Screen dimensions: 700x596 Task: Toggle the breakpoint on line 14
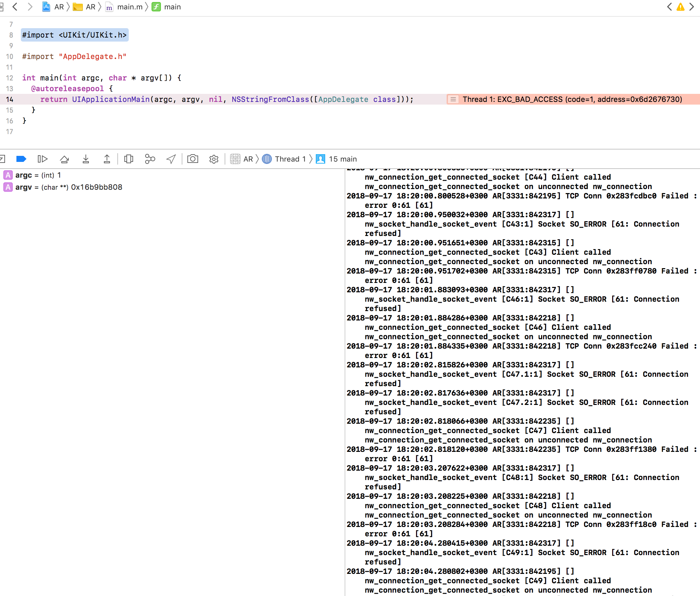(10, 99)
